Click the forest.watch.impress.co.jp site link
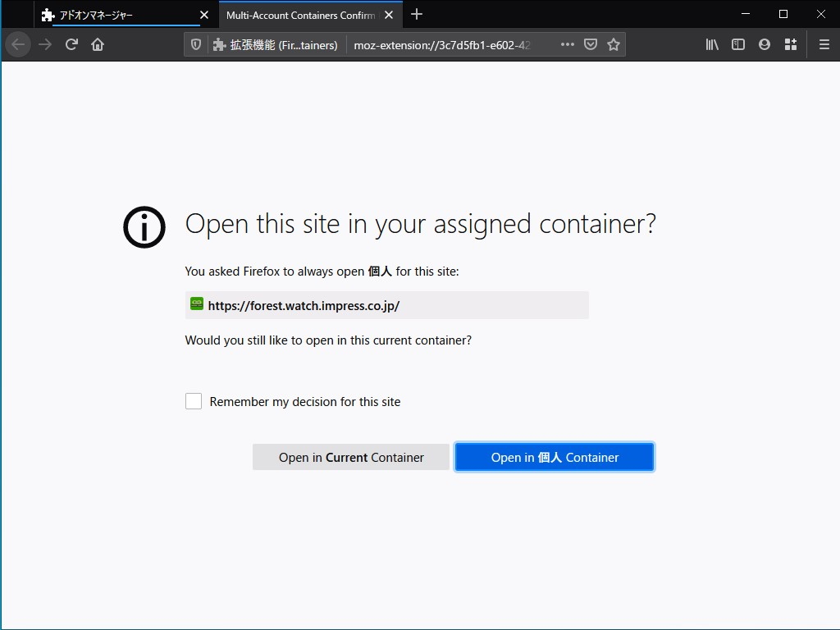840x630 pixels. point(304,305)
